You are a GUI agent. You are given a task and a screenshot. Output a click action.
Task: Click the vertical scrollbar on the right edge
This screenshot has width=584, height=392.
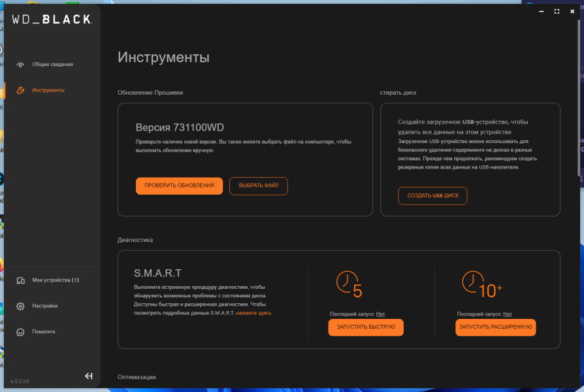[579, 97]
